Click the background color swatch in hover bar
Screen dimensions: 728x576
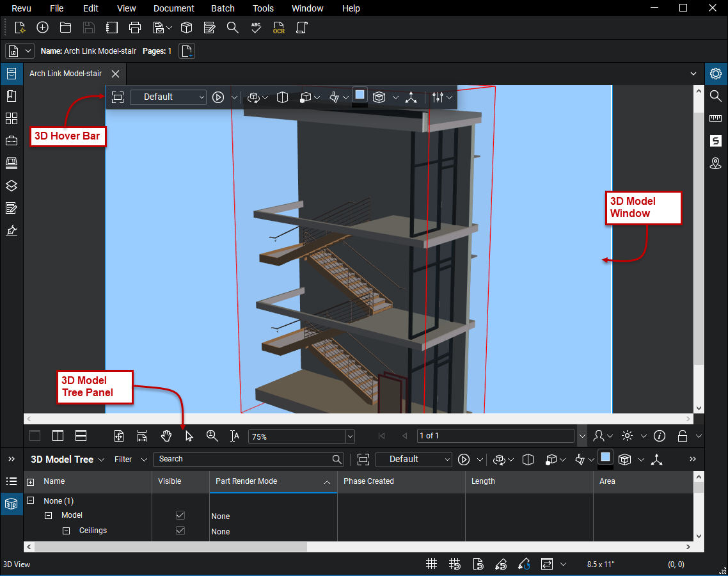pos(360,95)
